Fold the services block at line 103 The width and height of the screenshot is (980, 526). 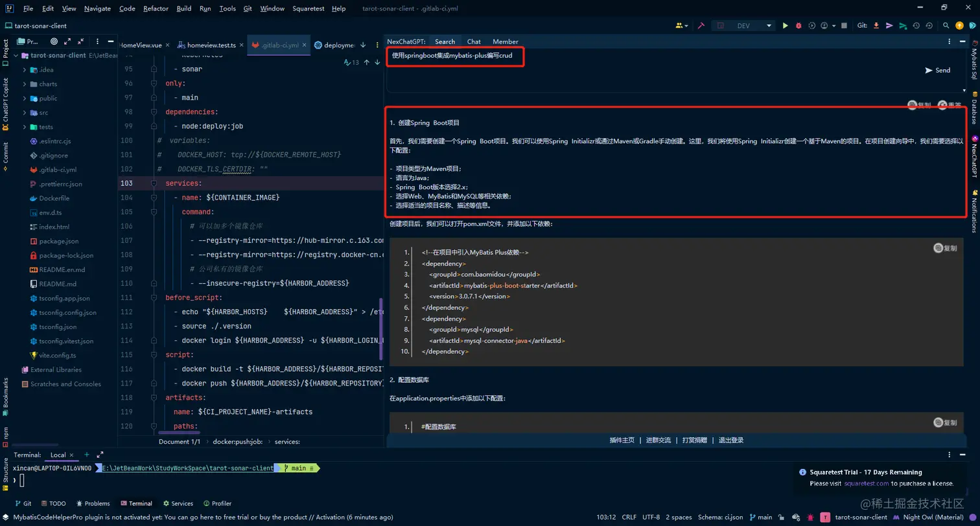point(154,183)
